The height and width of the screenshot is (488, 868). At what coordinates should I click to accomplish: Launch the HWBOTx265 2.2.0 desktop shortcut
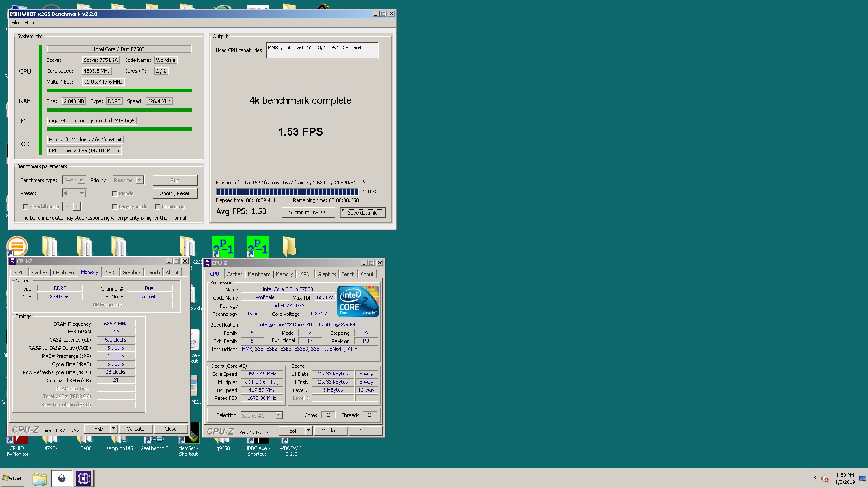tap(291, 447)
